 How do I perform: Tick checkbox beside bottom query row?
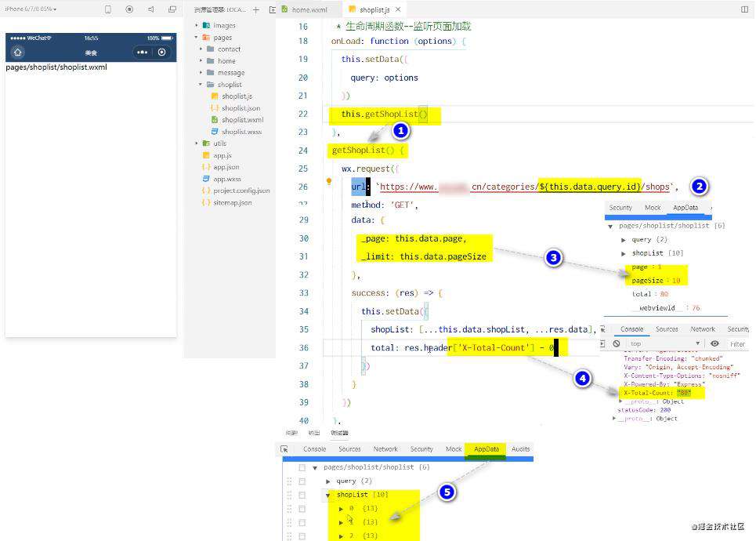(x=302, y=481)
